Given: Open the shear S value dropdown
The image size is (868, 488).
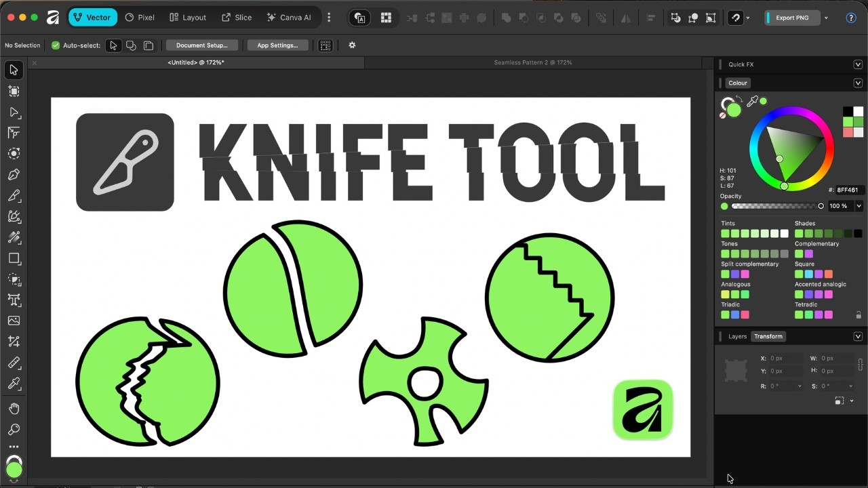Looking at the screenshot, I should [x=851, y=386].
